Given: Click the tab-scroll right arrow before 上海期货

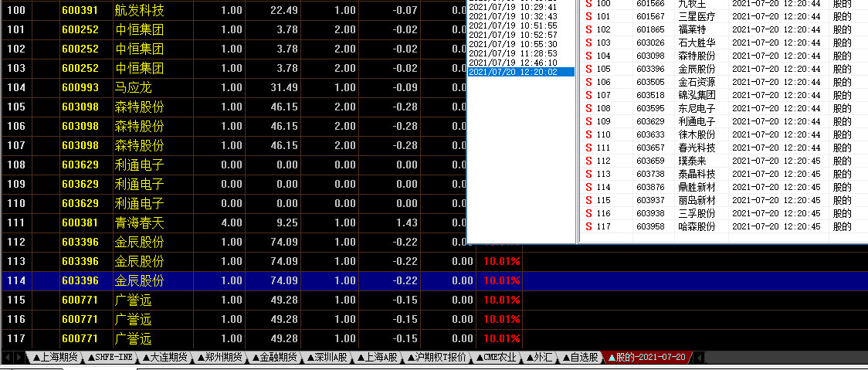Looking at the screenshot, I should [19, 358].
